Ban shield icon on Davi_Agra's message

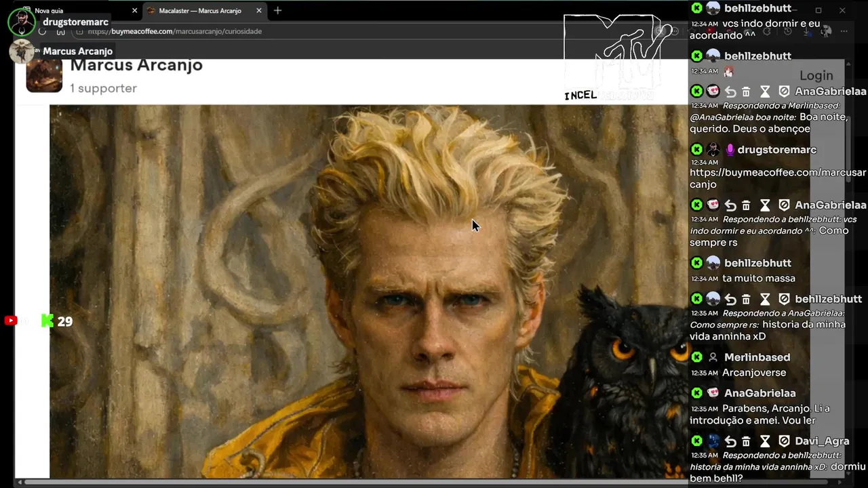point(784,441)
